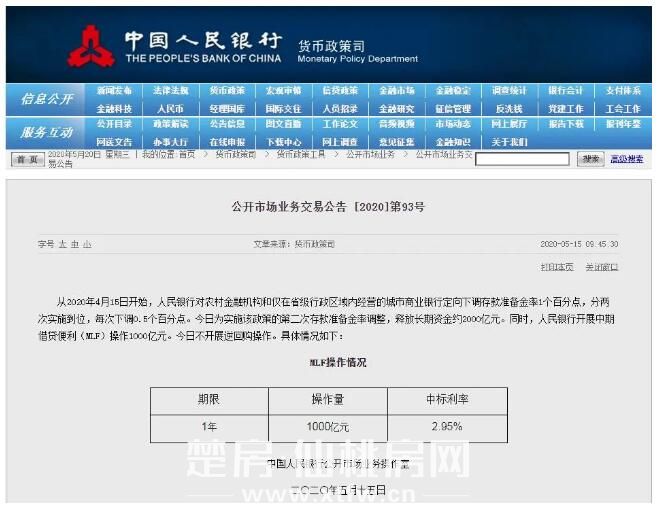Set font size to 小 (small)

click(87, 244)
